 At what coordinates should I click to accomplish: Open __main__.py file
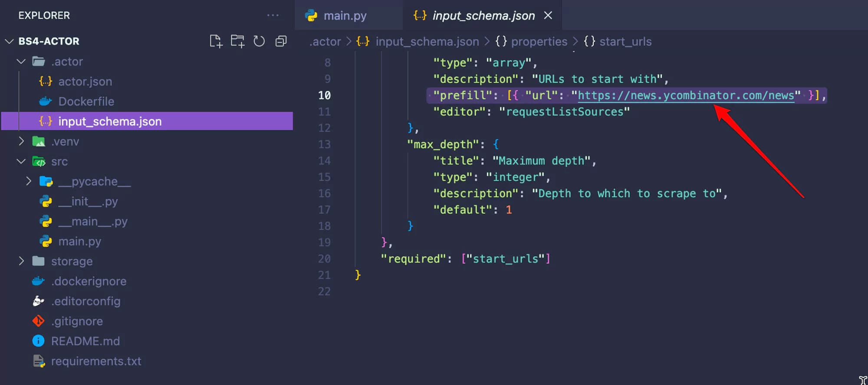93,221
